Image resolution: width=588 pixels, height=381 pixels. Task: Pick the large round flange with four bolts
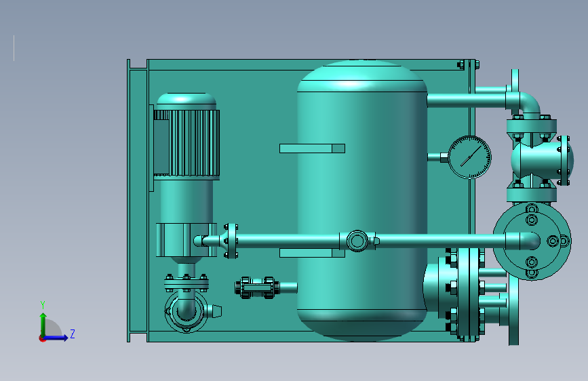tap(532, 241)
